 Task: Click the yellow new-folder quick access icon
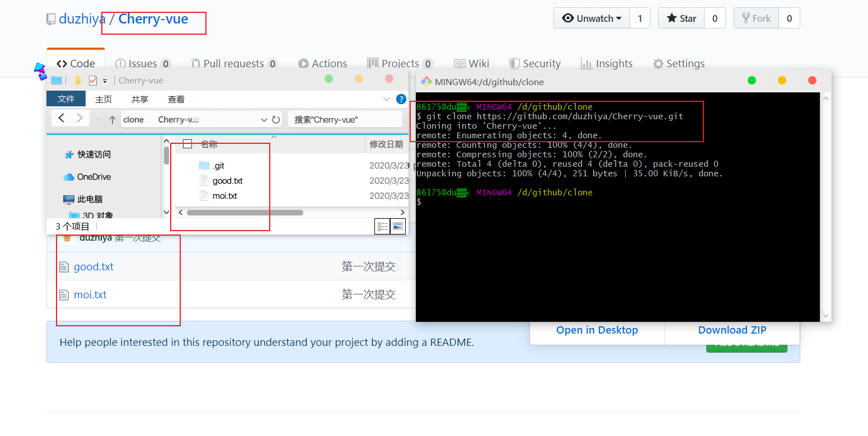[78, 81]
